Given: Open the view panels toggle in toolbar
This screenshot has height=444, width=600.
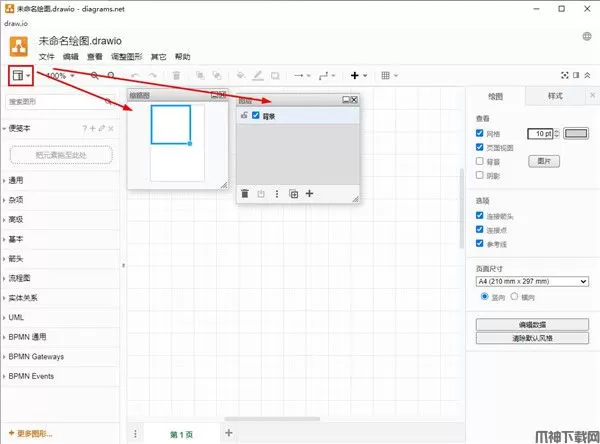Looking at the screenshot, I should 19,75.
